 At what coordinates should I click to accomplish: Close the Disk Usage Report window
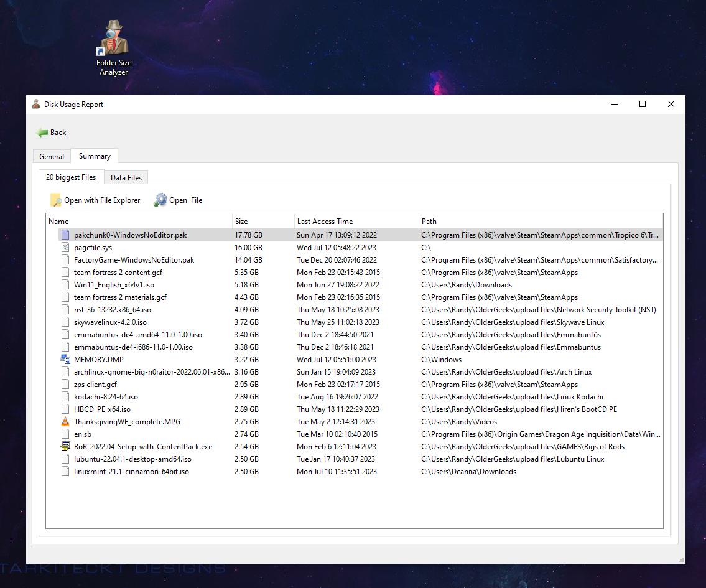tap(671, 104)
